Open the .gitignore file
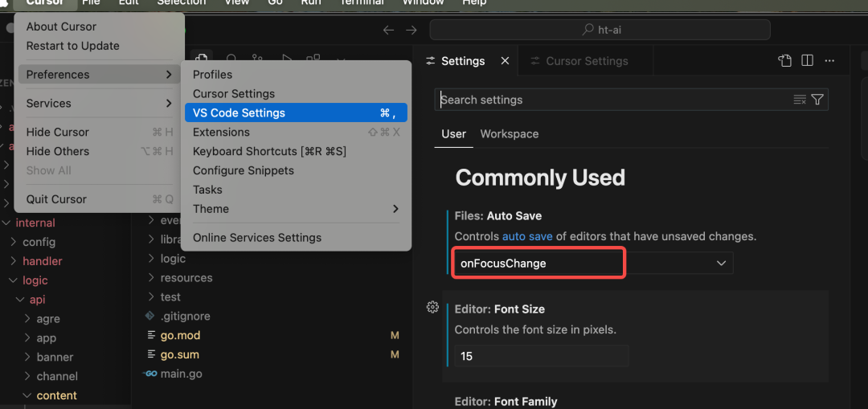 (185, 316)
